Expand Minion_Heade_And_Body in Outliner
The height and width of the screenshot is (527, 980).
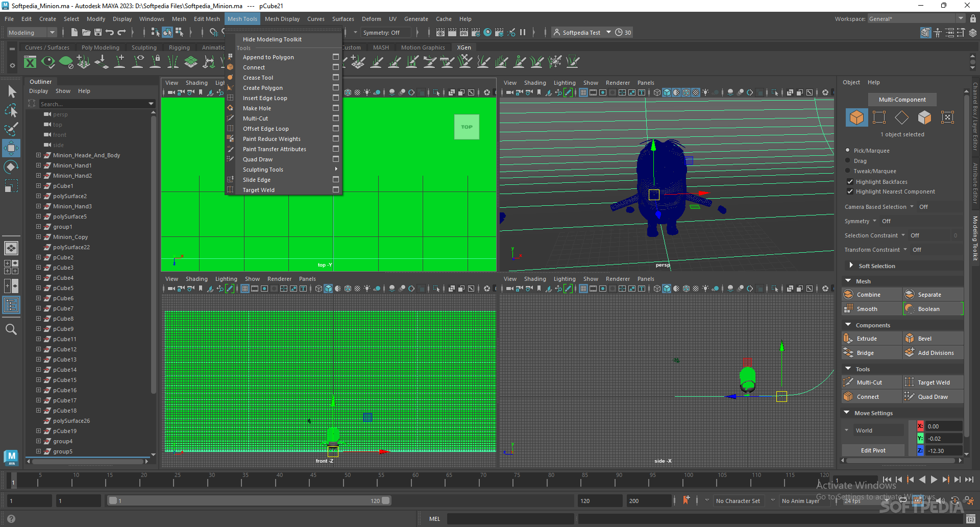[38, 155]
